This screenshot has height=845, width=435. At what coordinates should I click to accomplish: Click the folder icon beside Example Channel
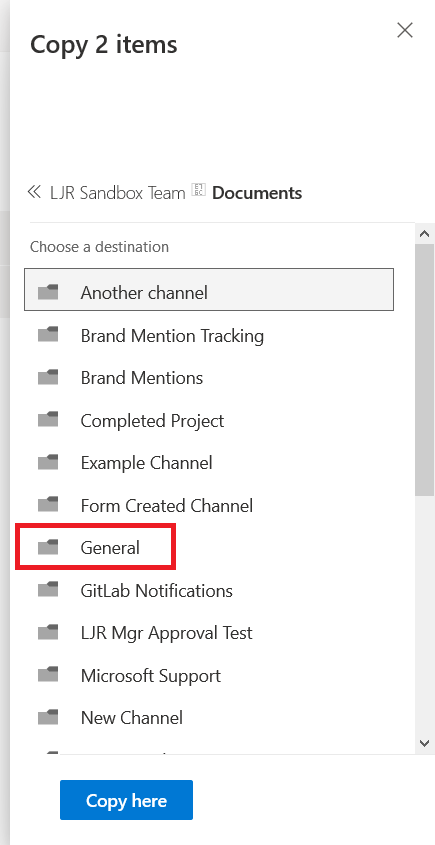[48, 462]
